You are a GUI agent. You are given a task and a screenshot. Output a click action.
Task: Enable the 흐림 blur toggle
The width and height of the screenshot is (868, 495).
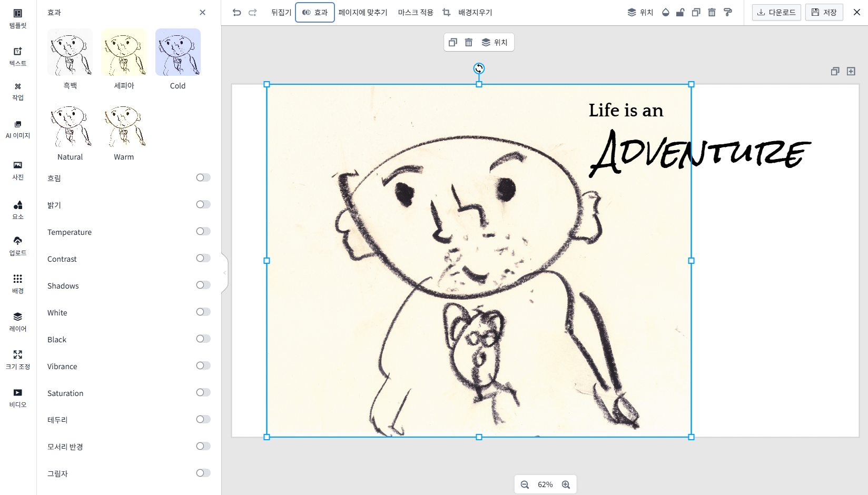[x=203, y=177]
